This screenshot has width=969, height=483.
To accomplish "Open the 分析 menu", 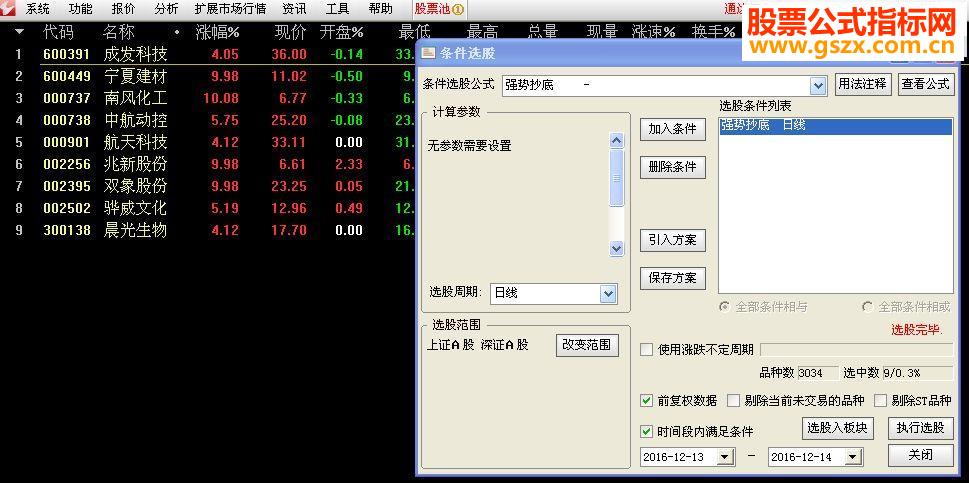I will click(x=166, y=9).
